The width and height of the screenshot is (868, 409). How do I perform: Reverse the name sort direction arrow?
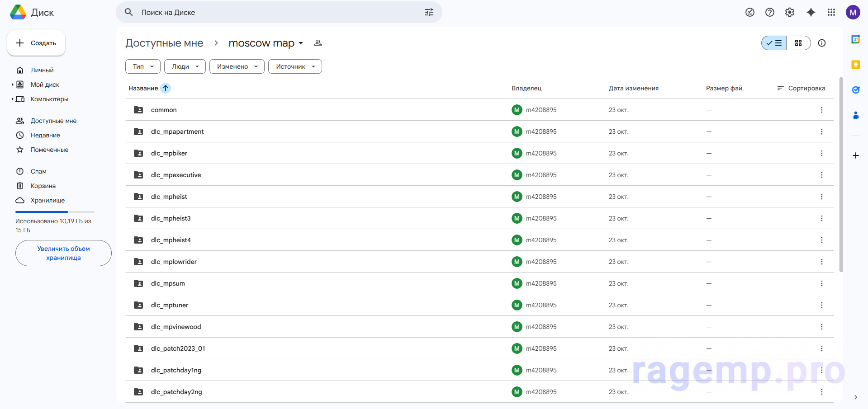tap(166, 88)
